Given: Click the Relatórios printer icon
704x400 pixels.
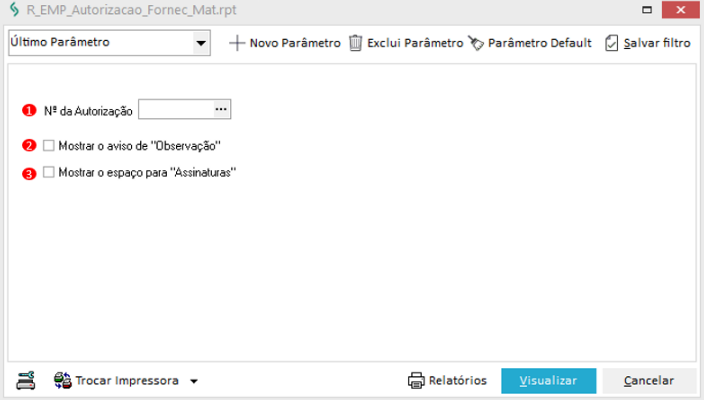Looking at the screenshot, I should click(416, 381).
